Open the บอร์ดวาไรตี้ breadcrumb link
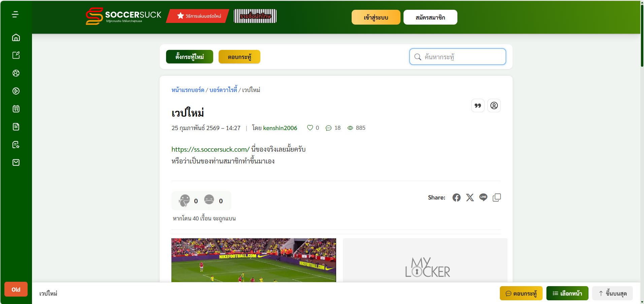The height and width of the screenshot is (304, 644). [x=223, y=90]
